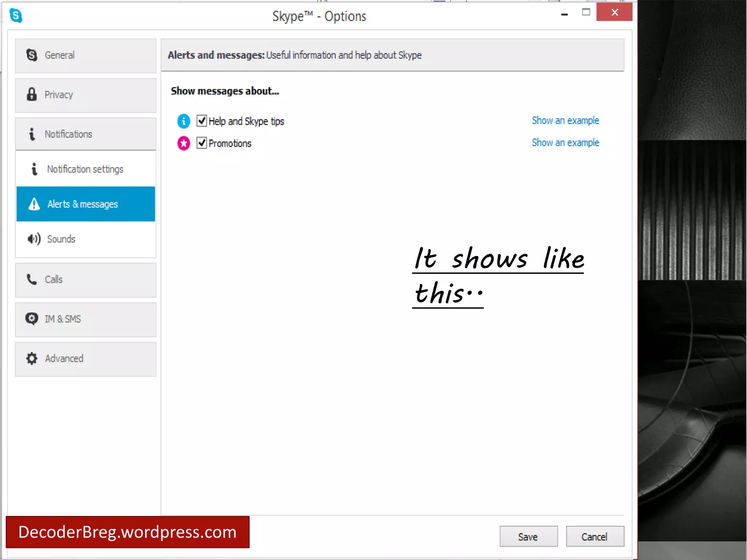Image resolution: width=747 pixels, height=560 pixels.
Task: Click the 'Help and Skype tips' label
Action: pos(246,121)
